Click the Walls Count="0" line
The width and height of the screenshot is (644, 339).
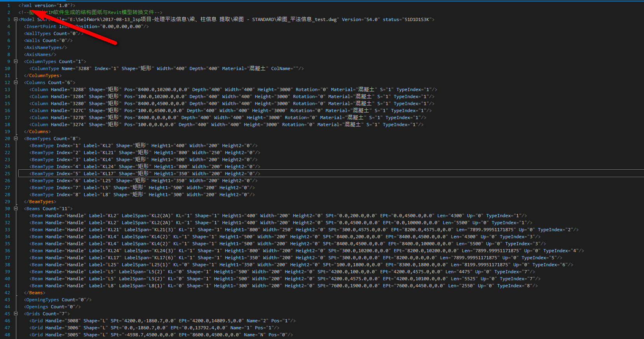(48, 40)
